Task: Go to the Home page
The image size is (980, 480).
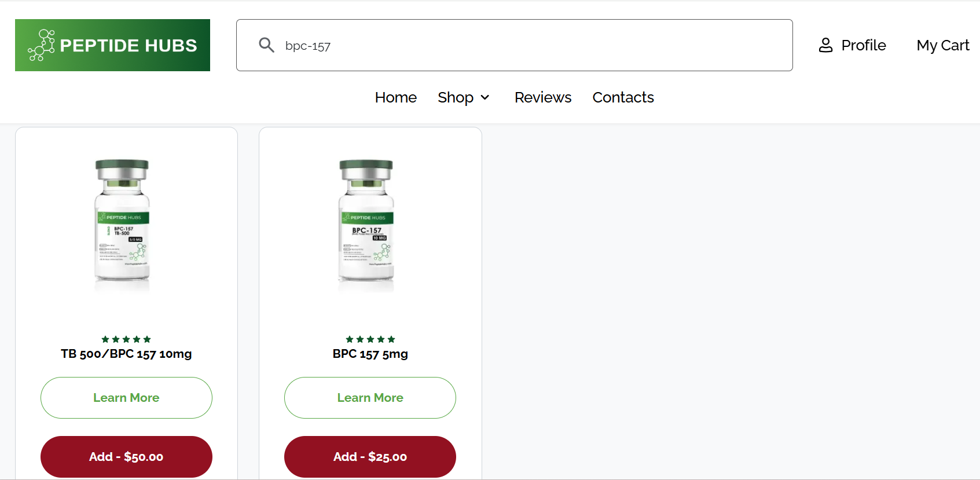Action: (x=395, y=98)
